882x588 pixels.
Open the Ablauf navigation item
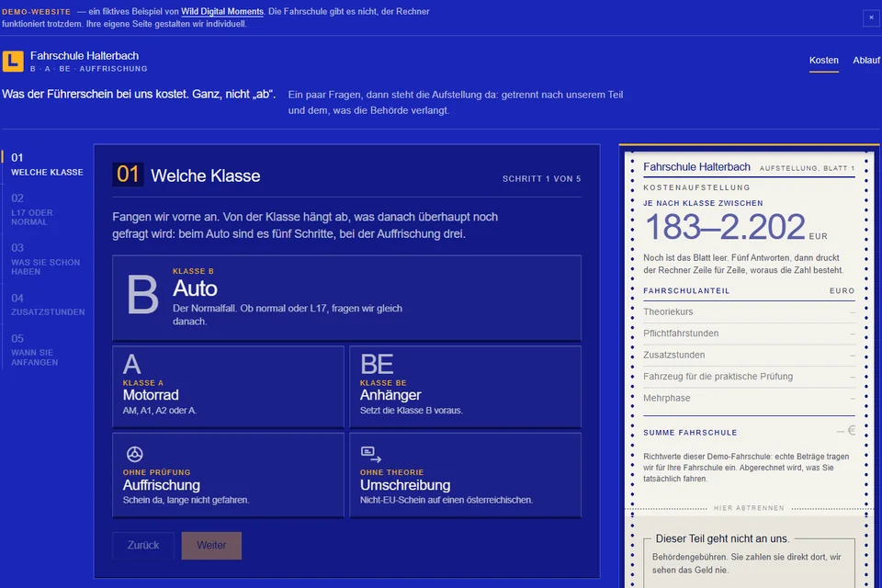click(866, 61)
